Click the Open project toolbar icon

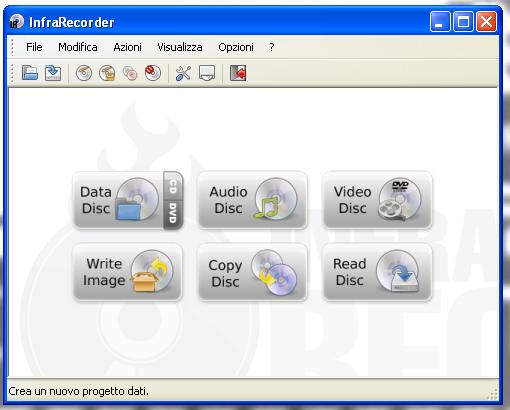coord(30,73)
